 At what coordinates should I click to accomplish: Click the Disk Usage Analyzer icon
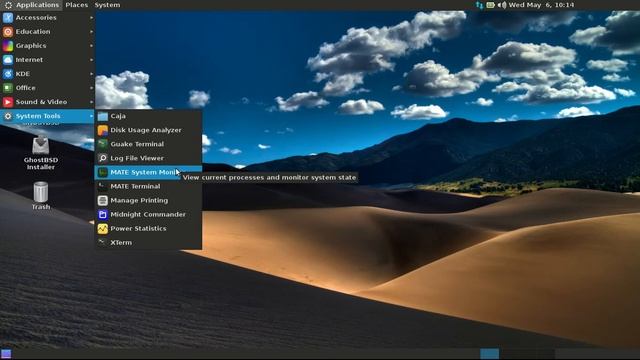[103, 130]
